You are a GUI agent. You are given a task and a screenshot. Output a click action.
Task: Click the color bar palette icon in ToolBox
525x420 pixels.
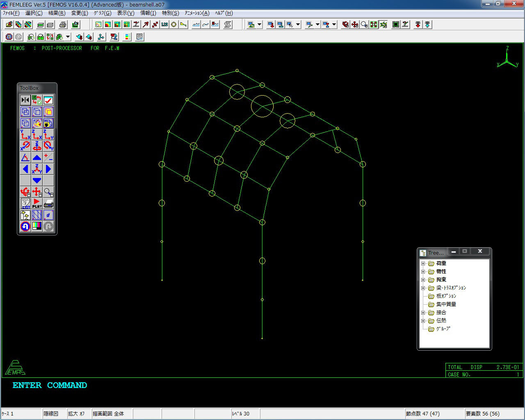[x=37, y=226]
